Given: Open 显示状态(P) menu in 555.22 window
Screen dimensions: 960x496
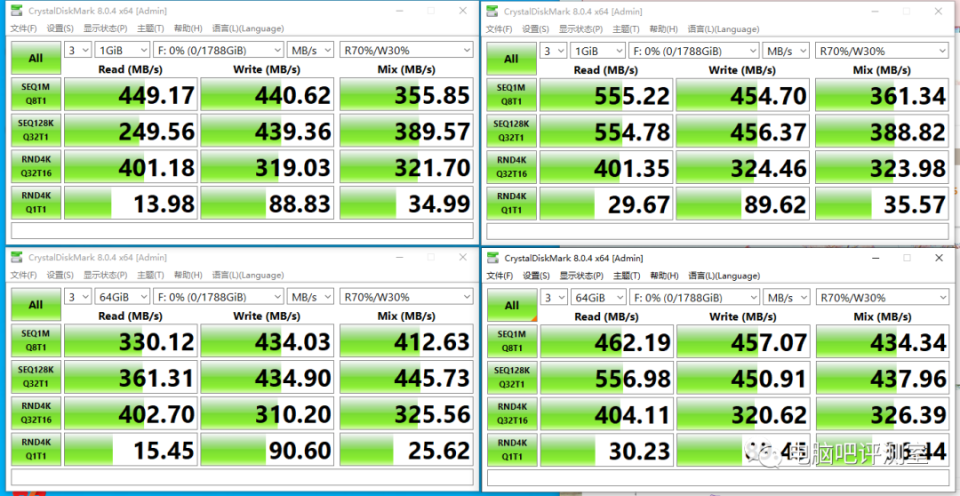Looking at the screenshot, I should 580,29.
